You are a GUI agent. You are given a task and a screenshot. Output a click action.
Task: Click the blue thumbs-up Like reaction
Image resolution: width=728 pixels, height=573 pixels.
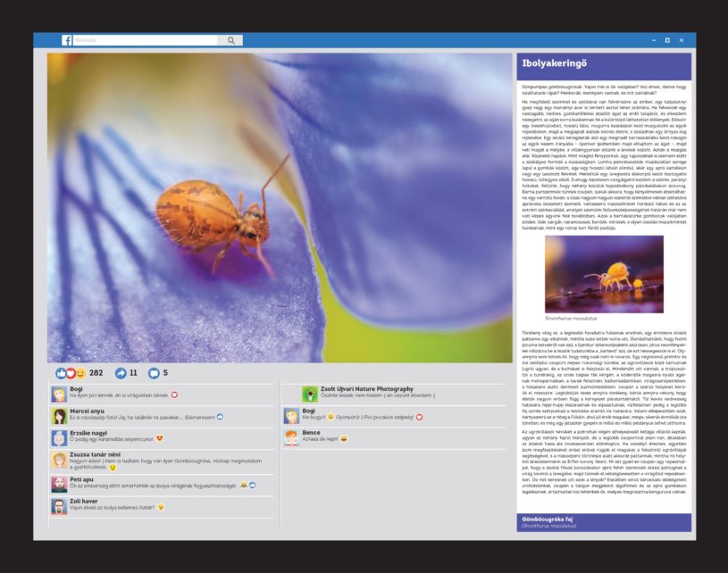click(x=61, y=373)
